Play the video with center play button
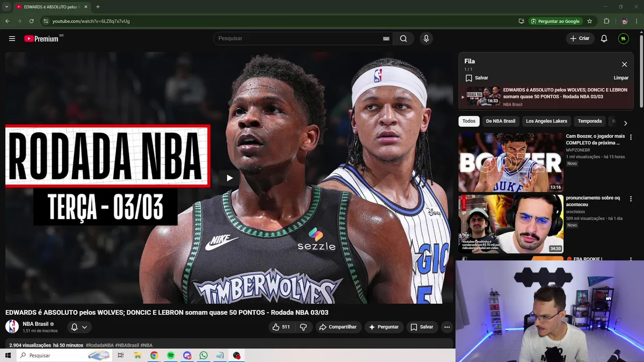 click(x=229, y=178)
